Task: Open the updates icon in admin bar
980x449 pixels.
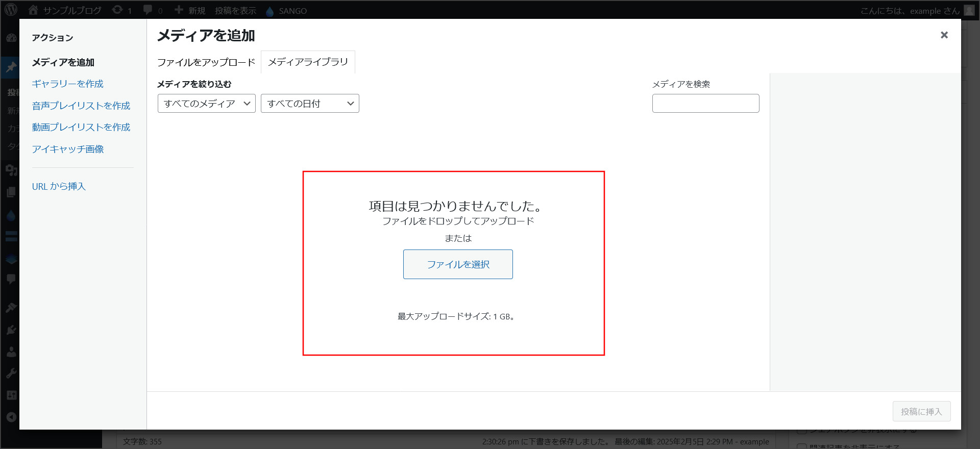Action: pyautogui.click(x=117, y=10)
